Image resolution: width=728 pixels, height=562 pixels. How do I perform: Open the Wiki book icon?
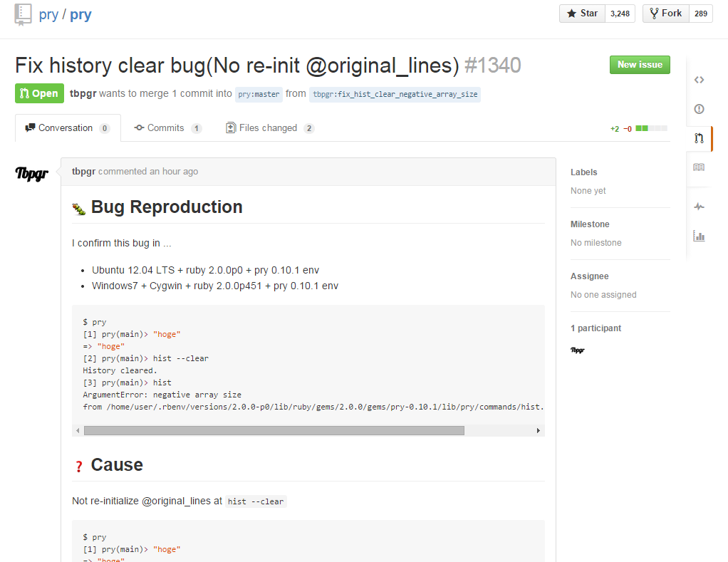point(698,168)
